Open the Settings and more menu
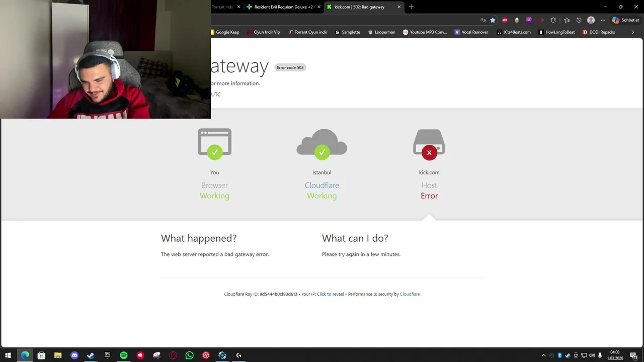644x362 pixels. (x=603, y=20)
